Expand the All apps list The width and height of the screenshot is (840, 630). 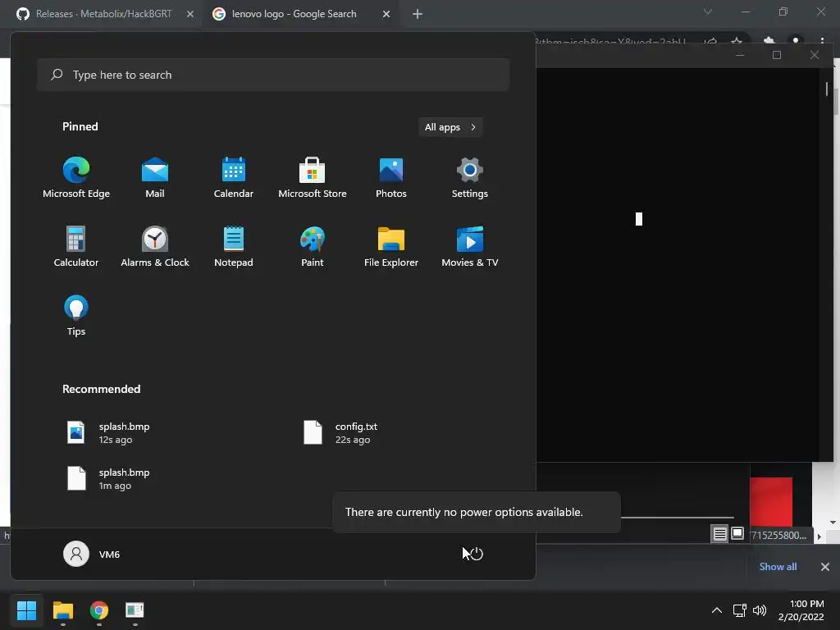[x=450, y=127]
